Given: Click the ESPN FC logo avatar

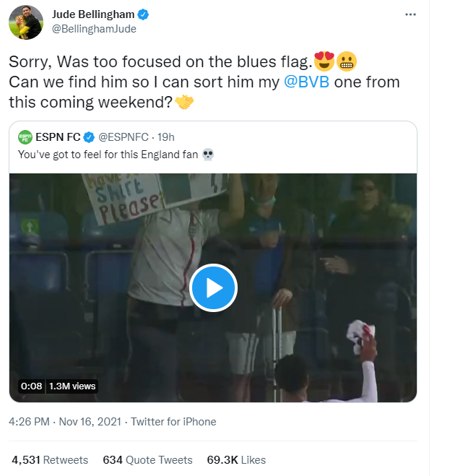Looking at the screenshot, I should click(x=25, y=137).
